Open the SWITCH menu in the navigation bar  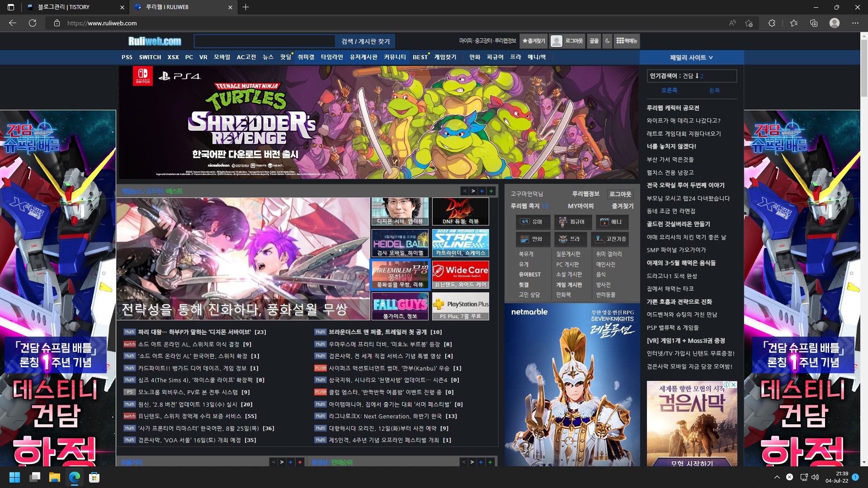point(150,57)
